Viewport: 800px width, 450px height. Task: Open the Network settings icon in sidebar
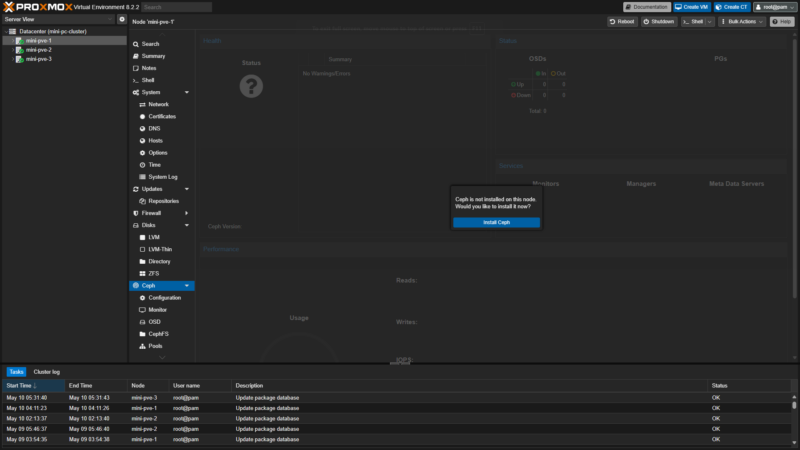[x=142, y=104]
